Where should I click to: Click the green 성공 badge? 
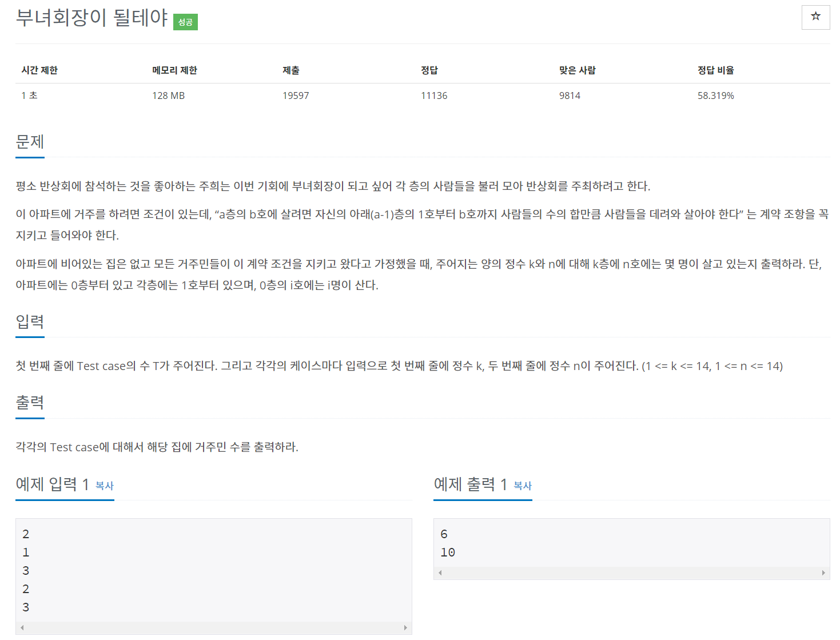(x=185, y=22)
